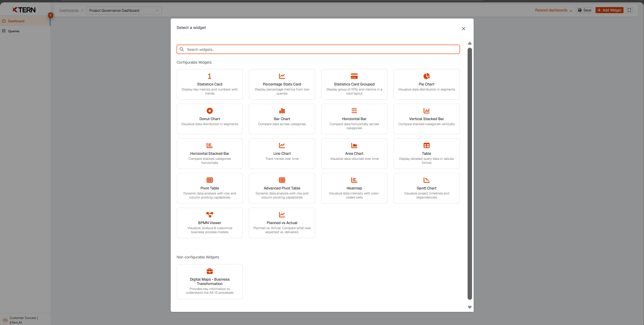Close the Select a widget dialog
The image size is (644, 325).
pos(464,29)
